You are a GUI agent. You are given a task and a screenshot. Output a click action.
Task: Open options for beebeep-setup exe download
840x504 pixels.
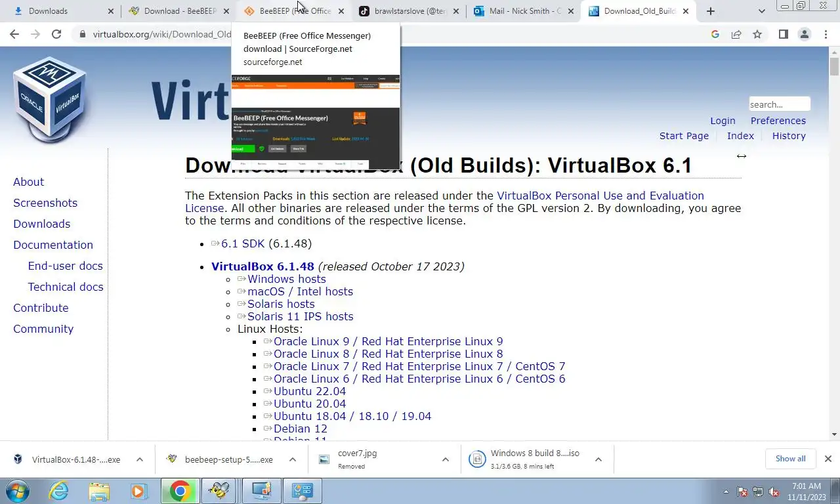pyautogui.click(x=293, y=459)
